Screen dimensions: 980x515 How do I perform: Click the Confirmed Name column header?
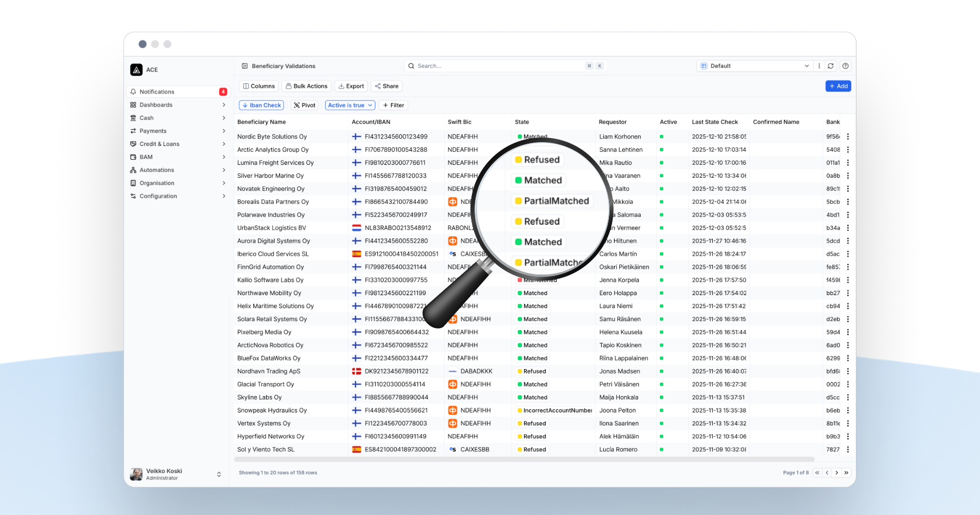point(776,122)
